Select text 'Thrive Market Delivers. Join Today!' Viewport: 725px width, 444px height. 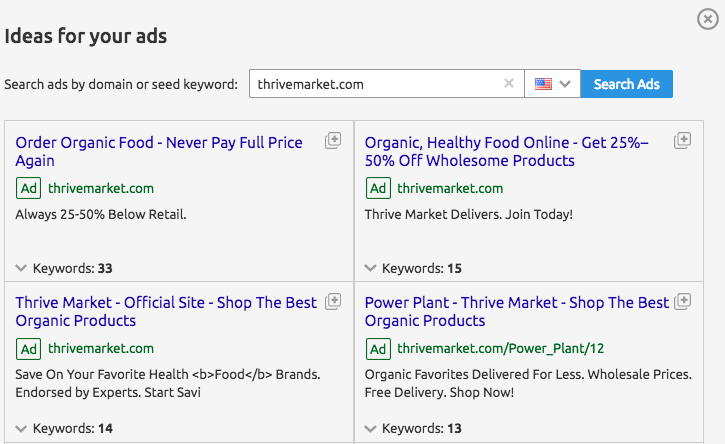pyautogui.click(x=468, y=215)
